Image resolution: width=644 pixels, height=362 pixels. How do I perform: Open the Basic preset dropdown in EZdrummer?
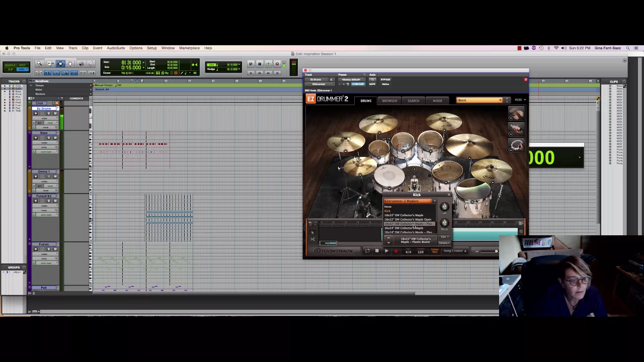[x=479, y=100]
